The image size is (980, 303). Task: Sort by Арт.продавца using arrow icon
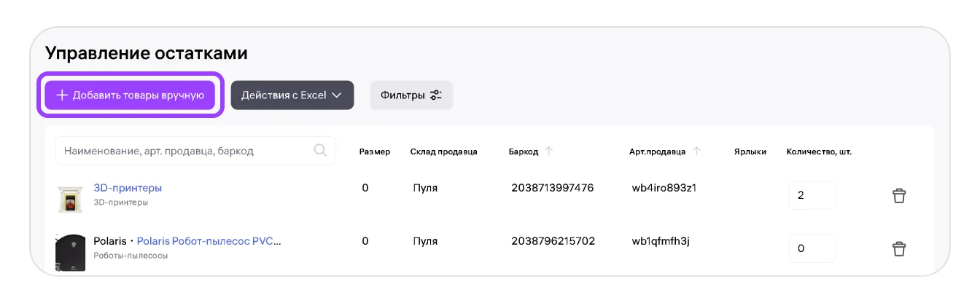[x=696, y=151]
